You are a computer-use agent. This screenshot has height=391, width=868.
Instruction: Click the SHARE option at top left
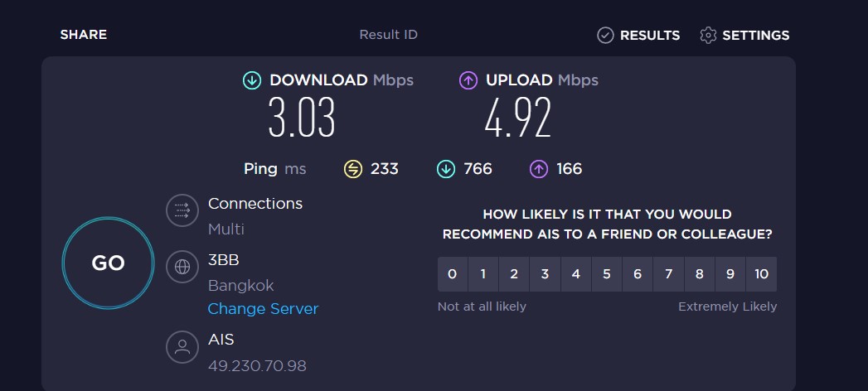click(84, 35)
